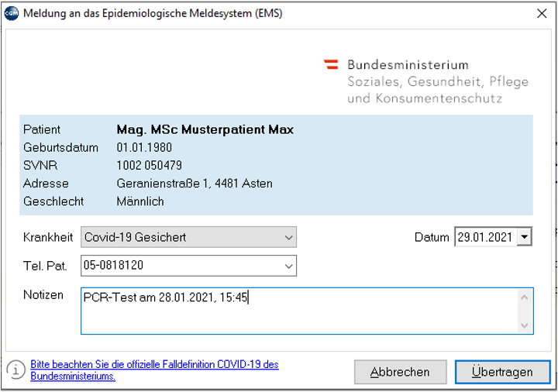Image resolution: width=558 pixels, height=392 pixels.
Task: Select Covid-19 Gesichert in Krankheit field
Action: pos(188,237)
